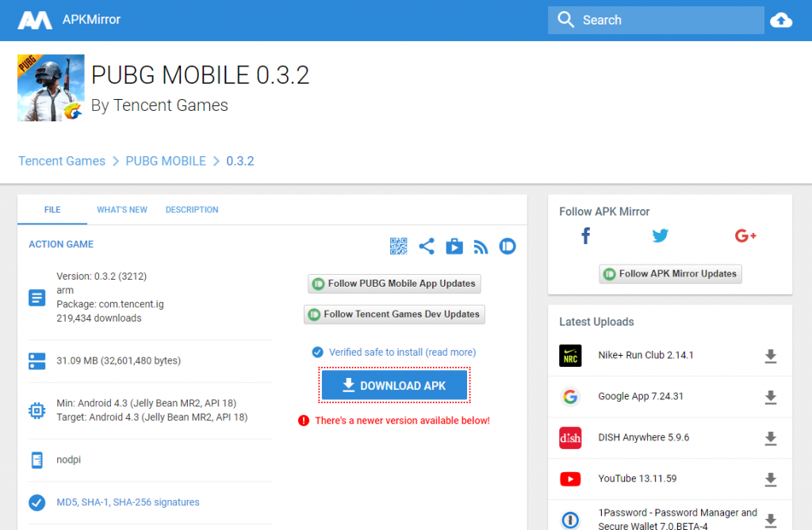The width and height of the screenshot is (812, 530).
Task: Open 1Password Password Manager entry
Action: pos(678,519)
